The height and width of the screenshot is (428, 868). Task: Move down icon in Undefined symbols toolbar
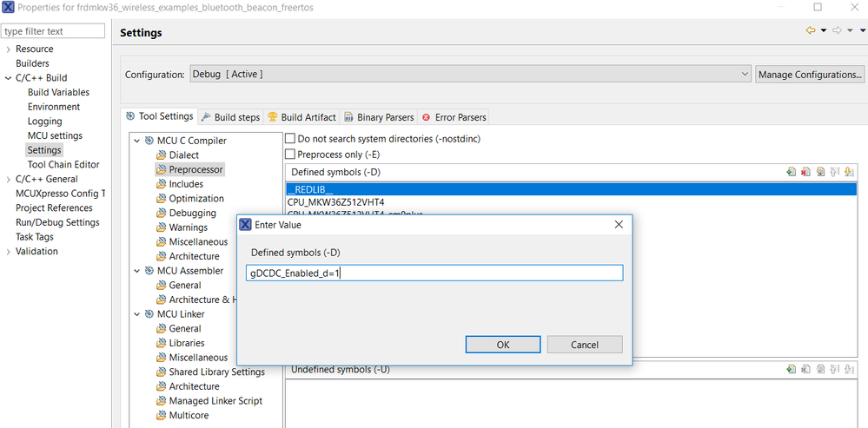pos(849,369)
